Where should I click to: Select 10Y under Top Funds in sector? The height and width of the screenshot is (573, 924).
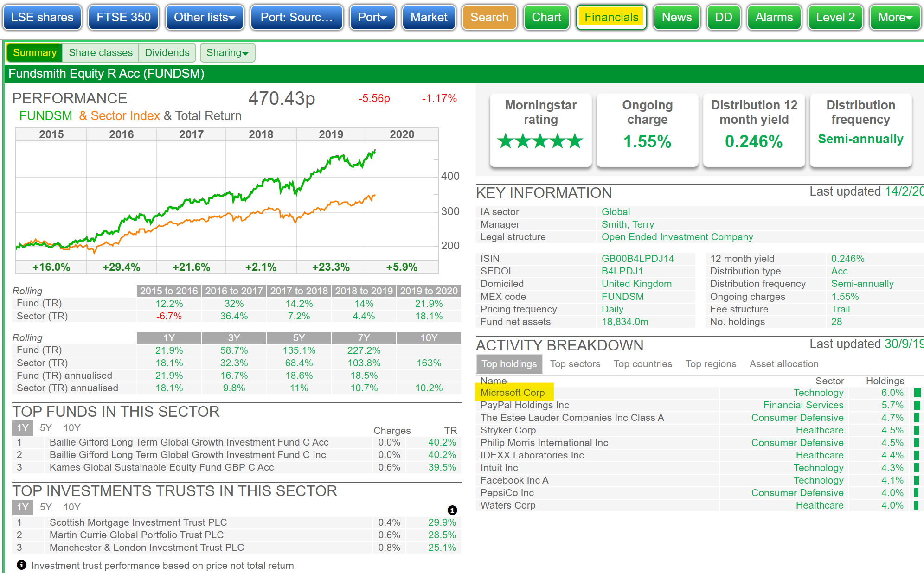pyautogui.click(x=72, y=427)
